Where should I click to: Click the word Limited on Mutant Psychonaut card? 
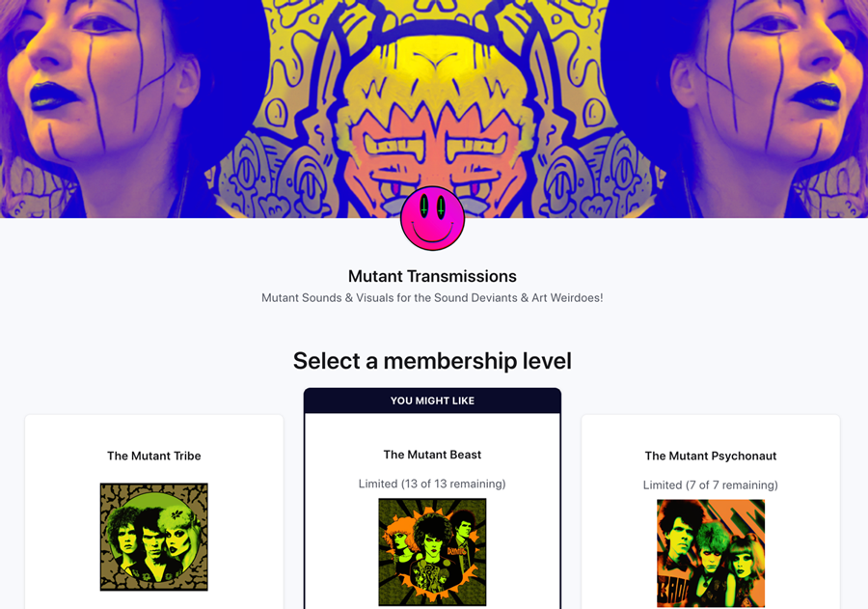pos(663,484)
